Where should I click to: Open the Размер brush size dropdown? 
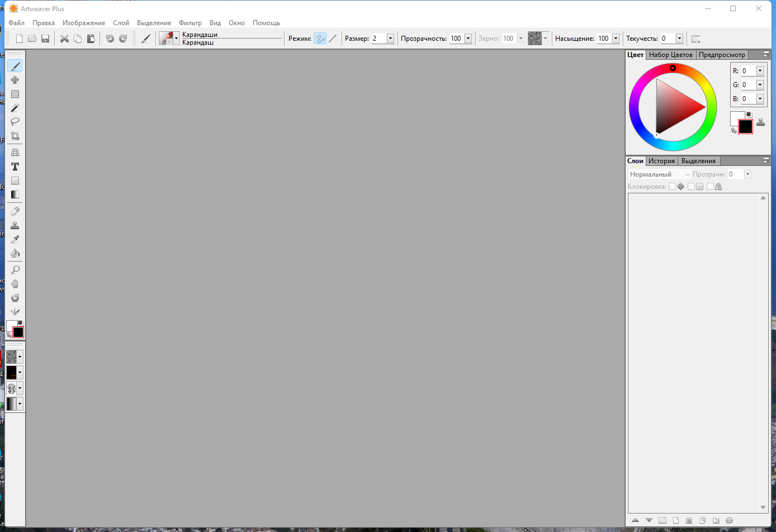tap(390, 39)
